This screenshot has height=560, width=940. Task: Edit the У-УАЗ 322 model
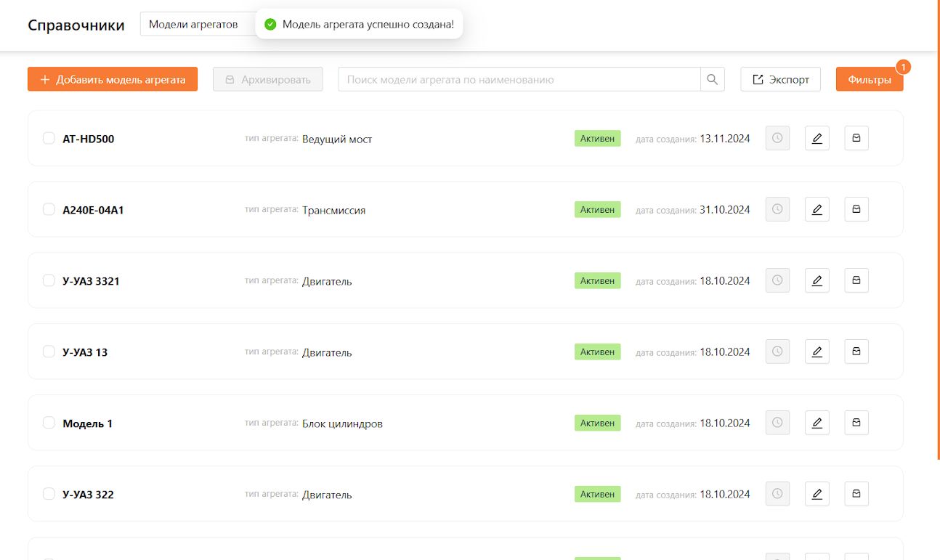click(x=817, y=494)
